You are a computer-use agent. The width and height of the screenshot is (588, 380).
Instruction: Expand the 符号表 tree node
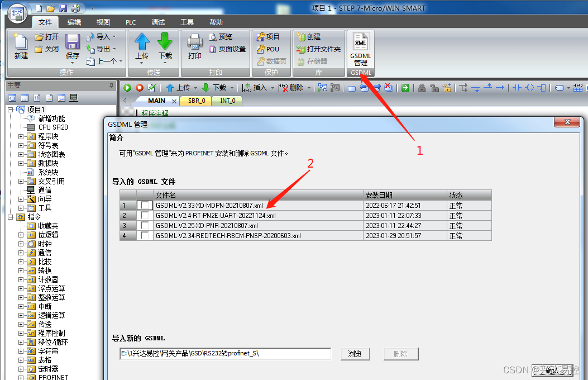point(21,145)
